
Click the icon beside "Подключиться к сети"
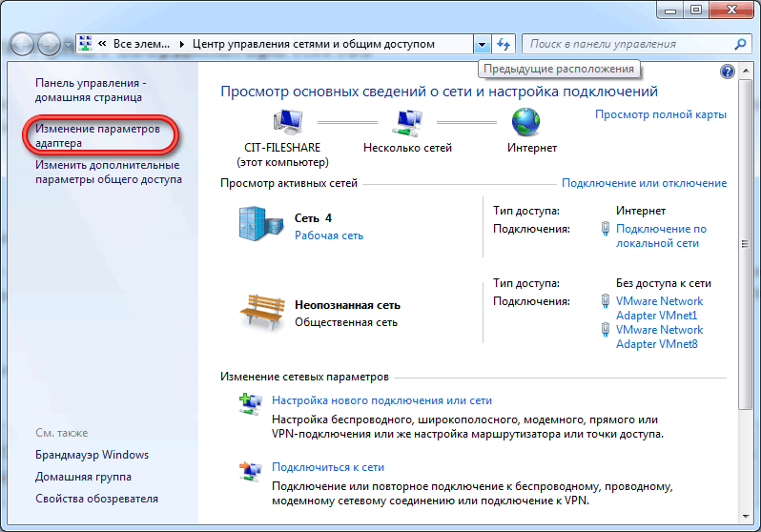(x=251, y=471)
